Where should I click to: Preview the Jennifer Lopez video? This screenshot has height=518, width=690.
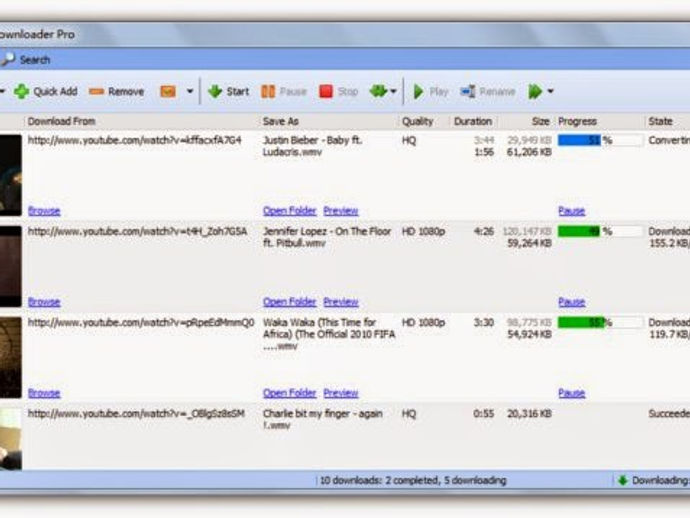point(341,302)
